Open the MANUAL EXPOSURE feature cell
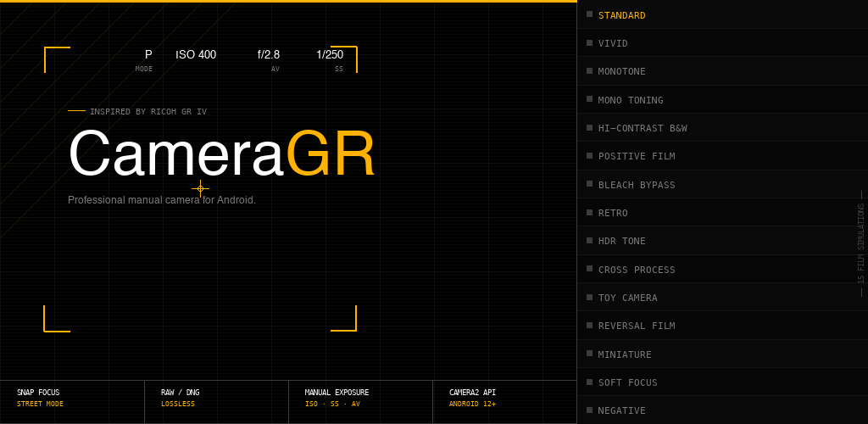Image resolution: width=868 pixels, height=424 pixels. pos(360,402)
